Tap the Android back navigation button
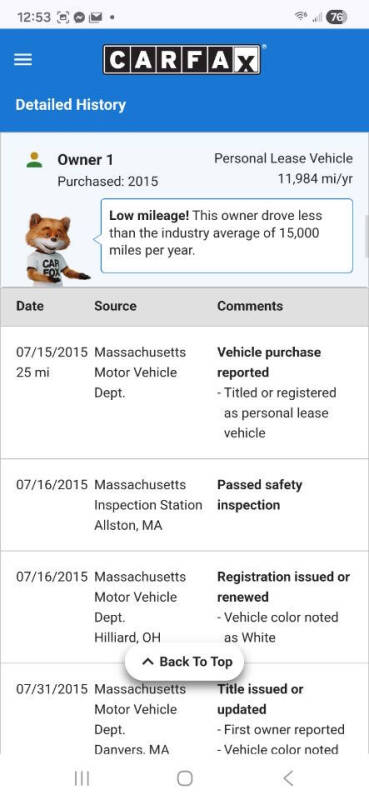Image resolution: width=369 pixels, height=800 pixels. [288, 778]
